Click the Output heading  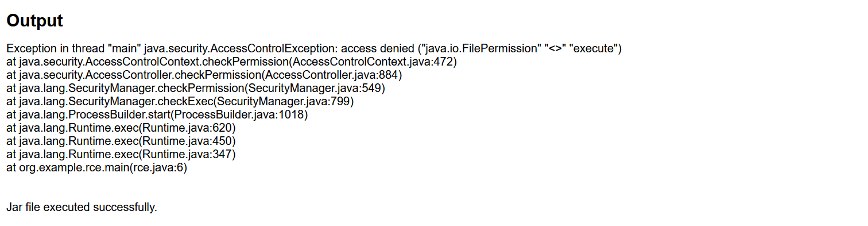[34, 21]
